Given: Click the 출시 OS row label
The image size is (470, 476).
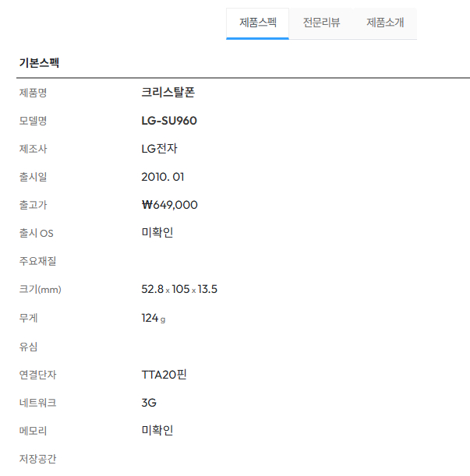Looking at the screenshot, I should pos(36,233).
